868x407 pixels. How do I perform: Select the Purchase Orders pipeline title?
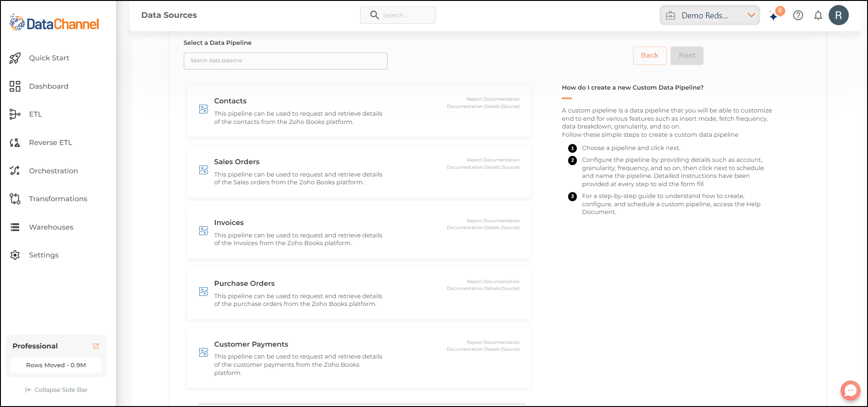coord(245,284)
